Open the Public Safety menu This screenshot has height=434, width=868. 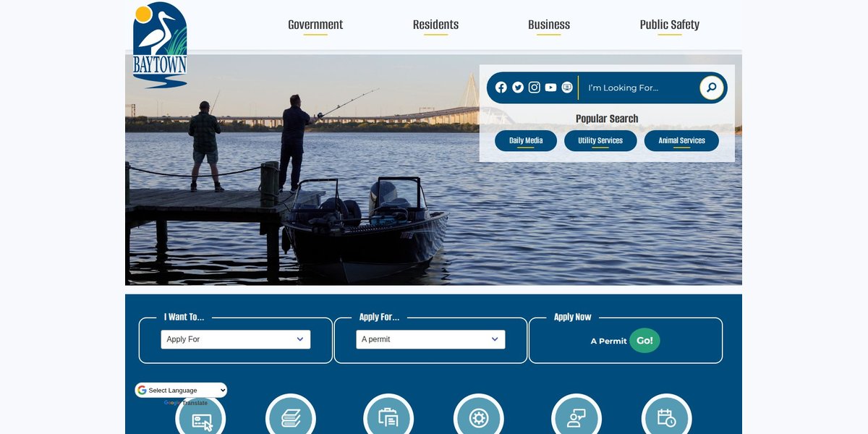click(x=670, y=25)
